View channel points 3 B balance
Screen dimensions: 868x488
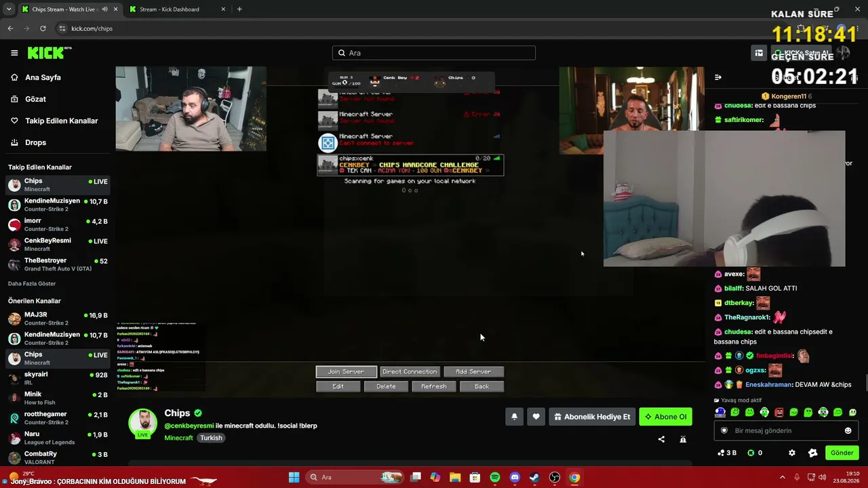click(x=727, y=453)
